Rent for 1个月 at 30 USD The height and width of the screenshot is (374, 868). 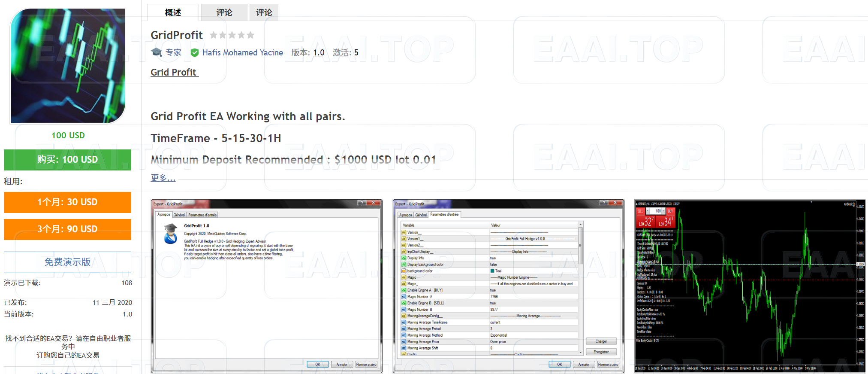point(67,202)
